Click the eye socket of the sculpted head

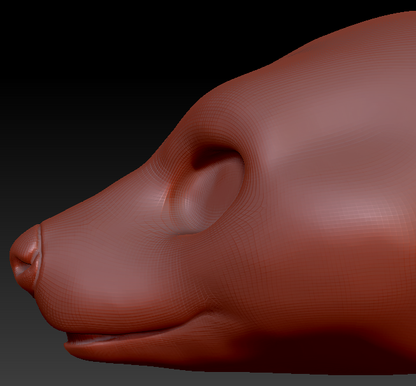[x=207, y=190]
